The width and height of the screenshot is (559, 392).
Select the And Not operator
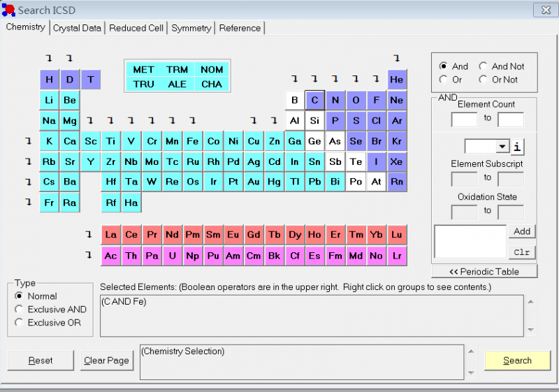coord(502,66)
